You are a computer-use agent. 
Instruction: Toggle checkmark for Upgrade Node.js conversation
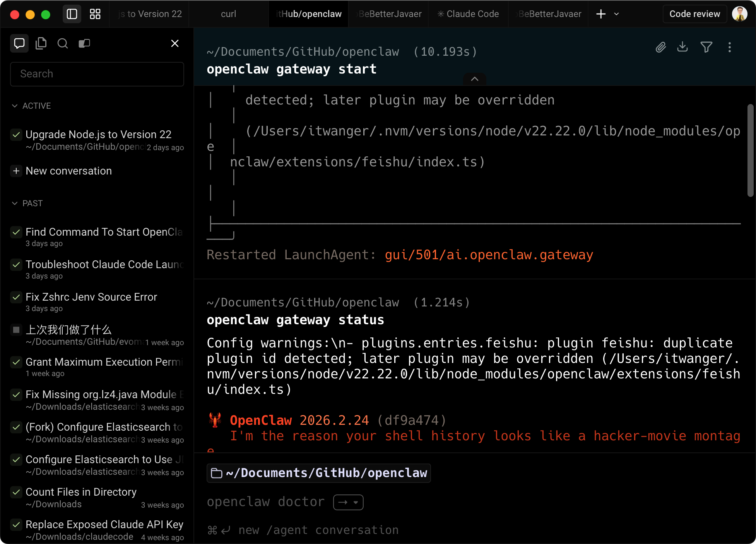16,135
